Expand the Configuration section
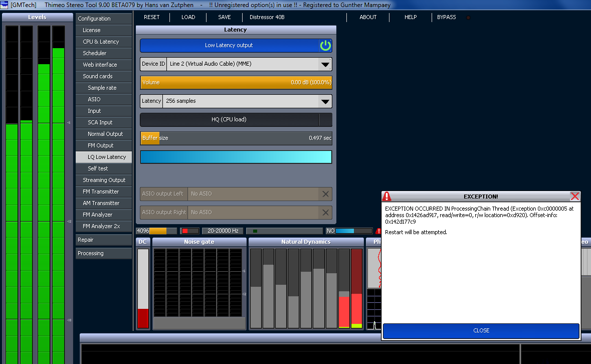This screenshot has width=591, height=364. click(104, 19)
